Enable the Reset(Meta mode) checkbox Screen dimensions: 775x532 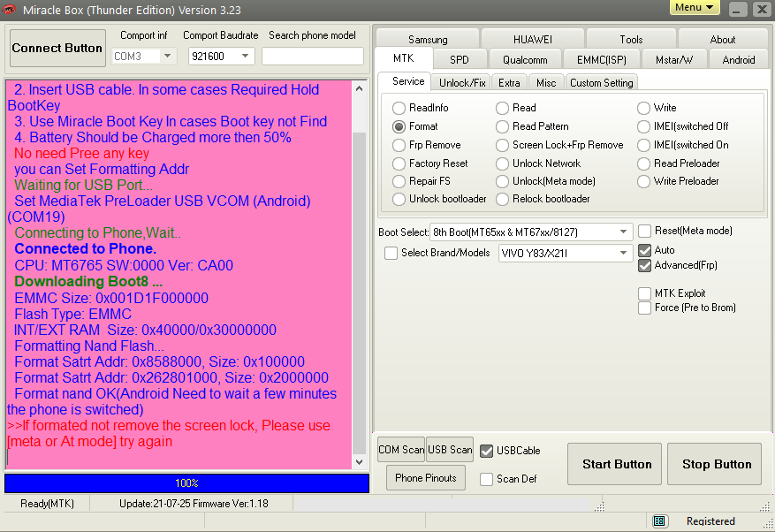(644, 231)
